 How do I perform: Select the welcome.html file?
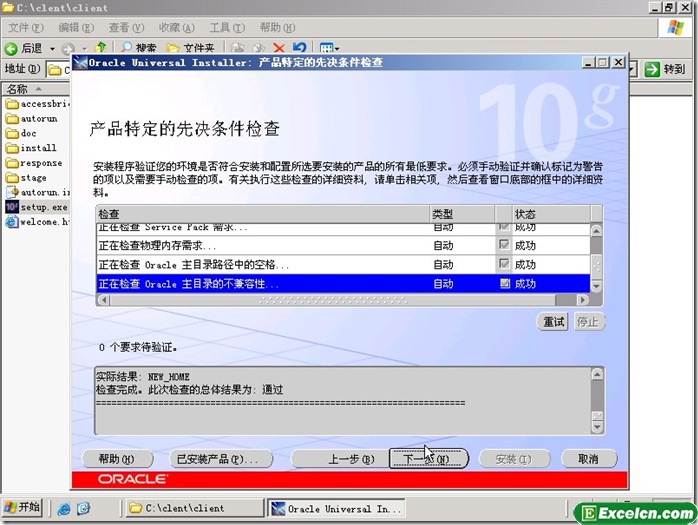(37, 221)
